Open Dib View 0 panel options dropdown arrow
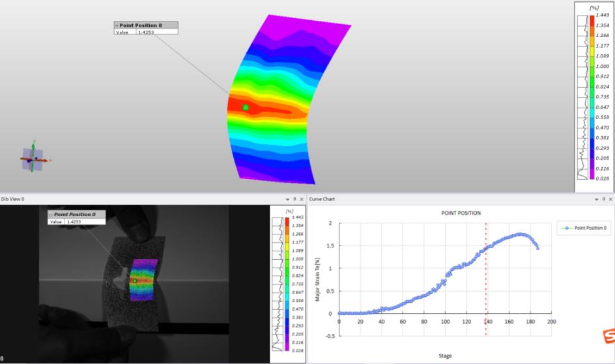The height and width of the screenshot is (364, 615). (x=287, y=199)
